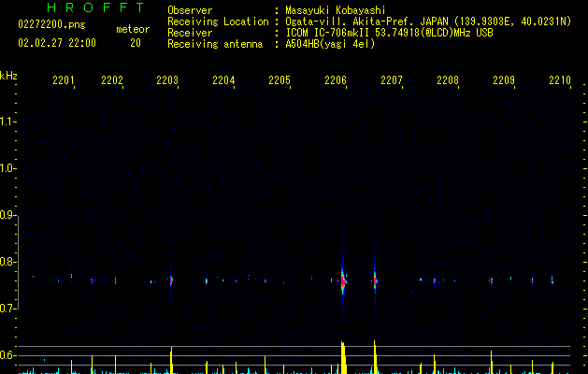Click the 2207 time marker
Viewport: 588px width, 374px height.
(x=392, y=80)
